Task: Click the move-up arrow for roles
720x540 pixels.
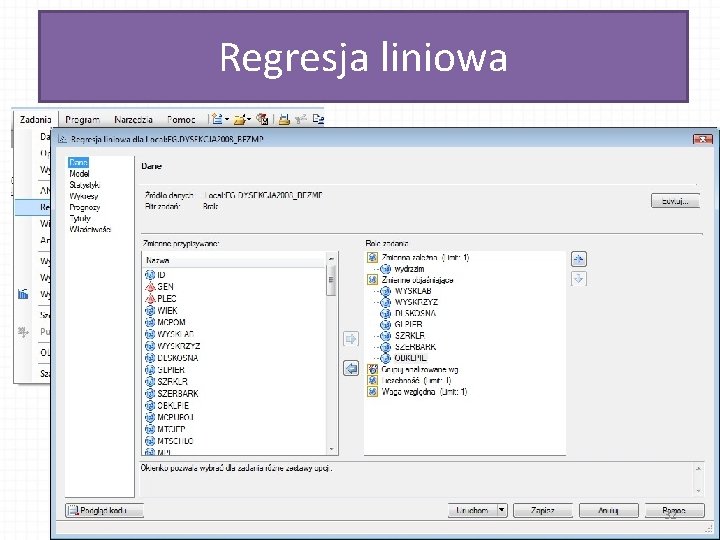Action: tap(579, 259)
